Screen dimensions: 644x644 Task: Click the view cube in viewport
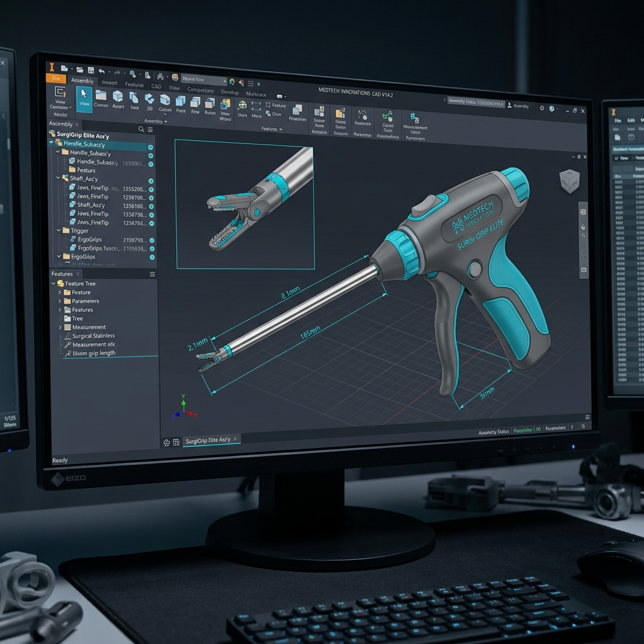click(569, 181)
